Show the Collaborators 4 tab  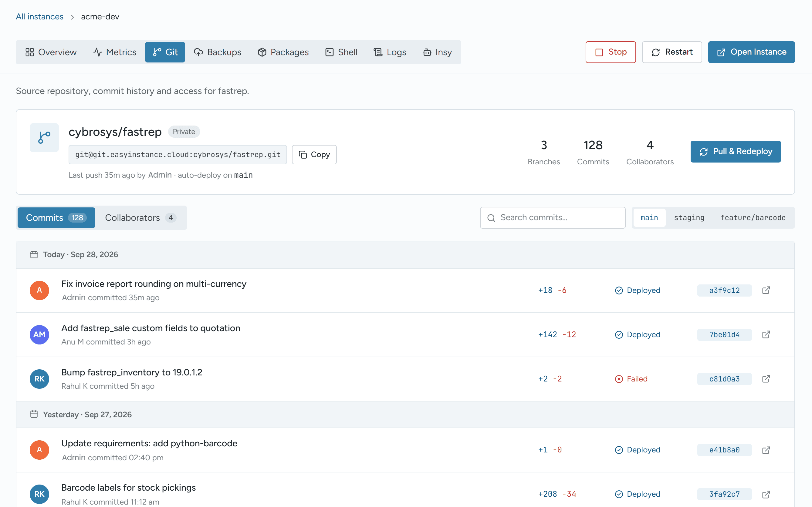[140, 218]
